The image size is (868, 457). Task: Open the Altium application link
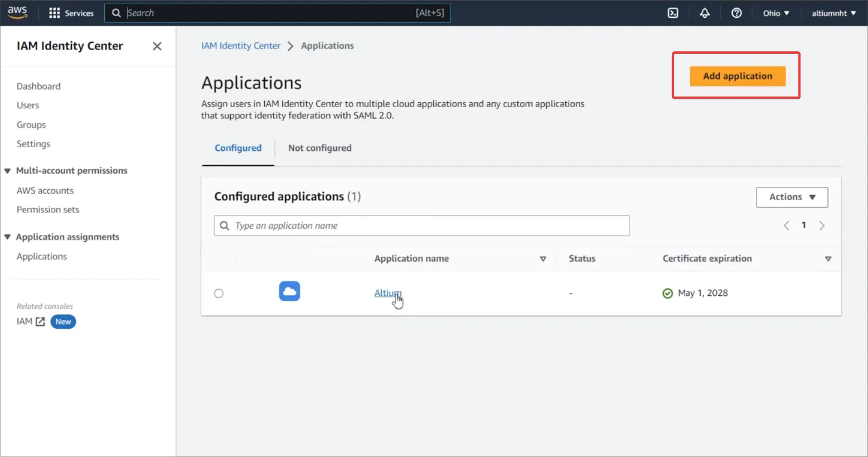(x=386, y=293)
